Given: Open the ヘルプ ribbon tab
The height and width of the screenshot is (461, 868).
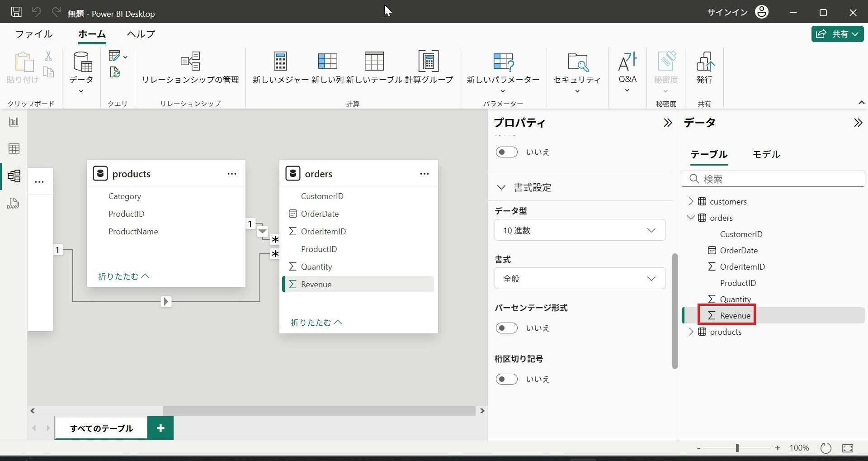Looking at the screenshot, I should (x=141, y=34).
